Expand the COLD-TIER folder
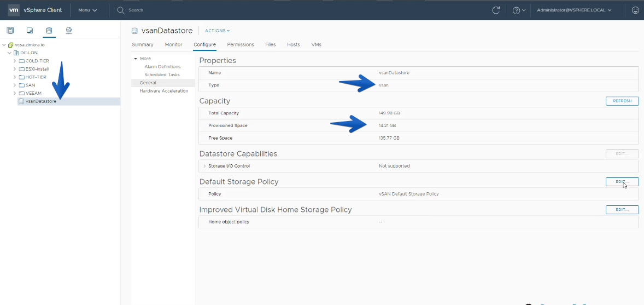Screen dimensions: 644x305 coord(15,61)
